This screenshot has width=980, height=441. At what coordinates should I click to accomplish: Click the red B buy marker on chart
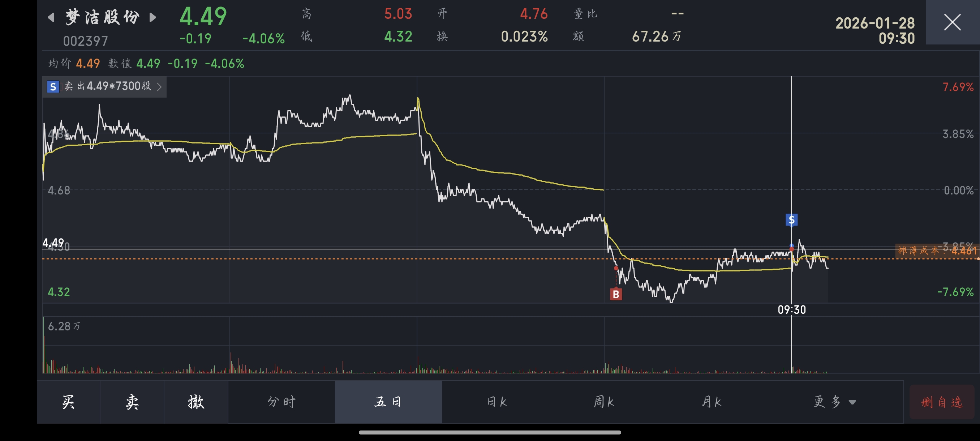click(616, 294)
